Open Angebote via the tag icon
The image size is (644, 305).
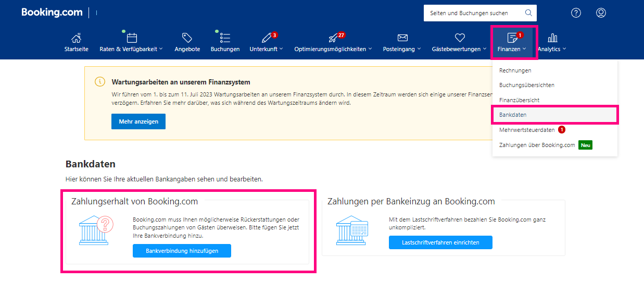tap(187, 38)
